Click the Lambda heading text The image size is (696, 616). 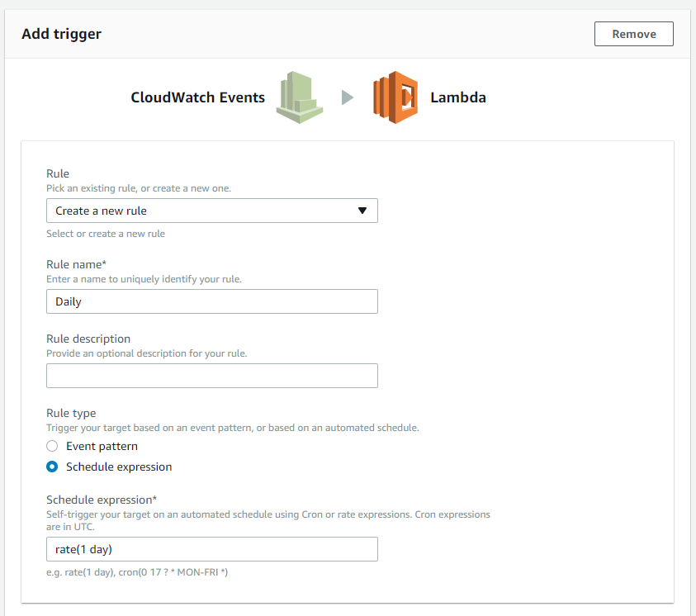[x=458, y=97]
